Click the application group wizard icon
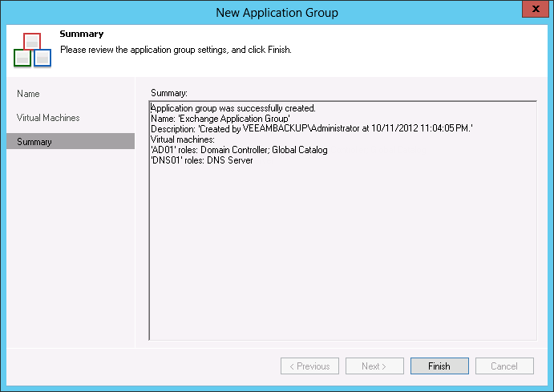554x392 pixels. click(x=32, y=50)
